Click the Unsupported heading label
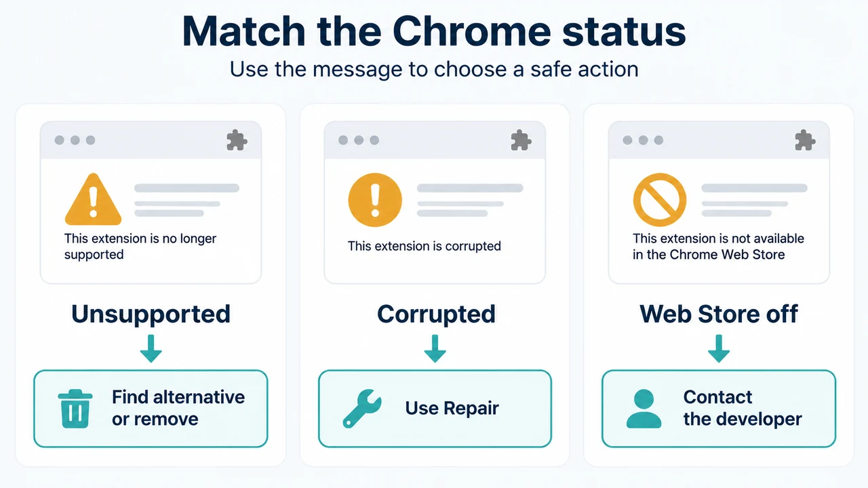 click(x=151, y=314)
